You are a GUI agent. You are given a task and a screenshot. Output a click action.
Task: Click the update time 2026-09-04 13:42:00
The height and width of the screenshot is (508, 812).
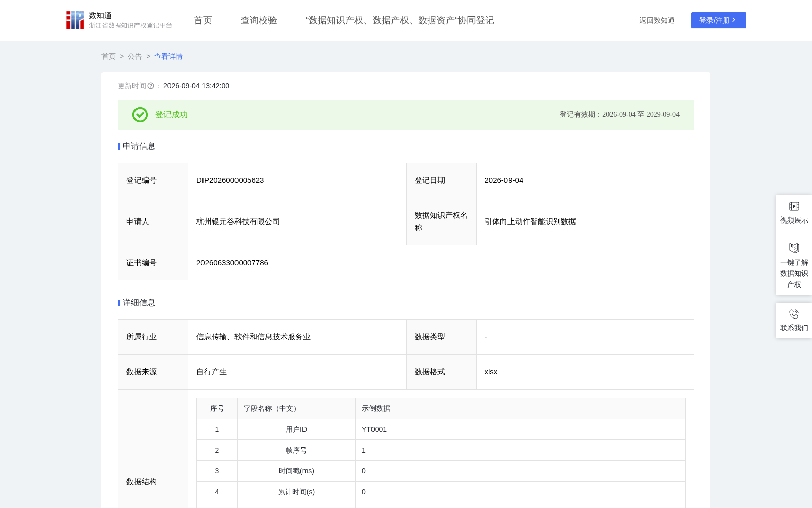(x=196, y=86)
